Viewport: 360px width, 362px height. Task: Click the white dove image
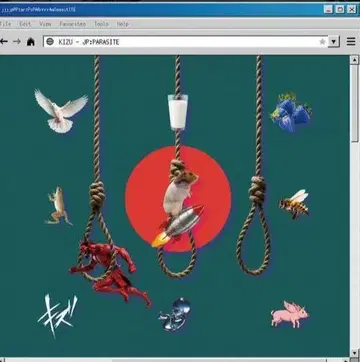61,111
